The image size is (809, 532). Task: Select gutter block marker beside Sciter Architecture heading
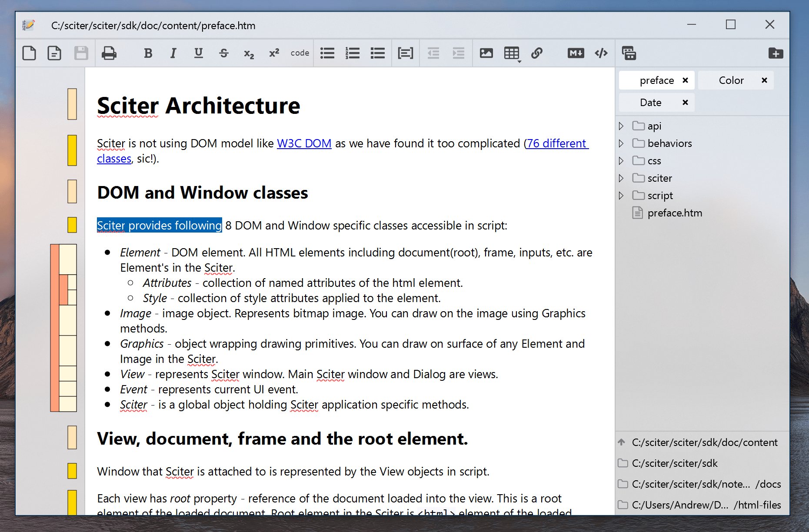[72, 104]
